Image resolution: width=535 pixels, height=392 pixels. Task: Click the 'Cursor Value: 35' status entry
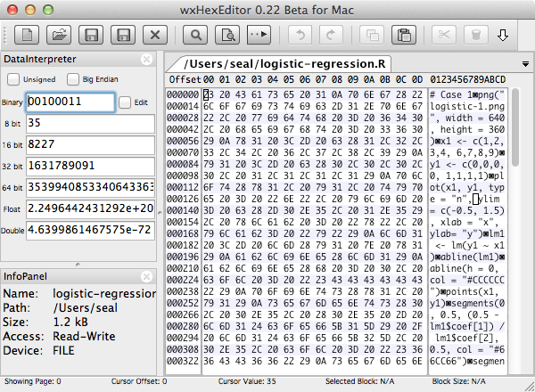(247, 381)
